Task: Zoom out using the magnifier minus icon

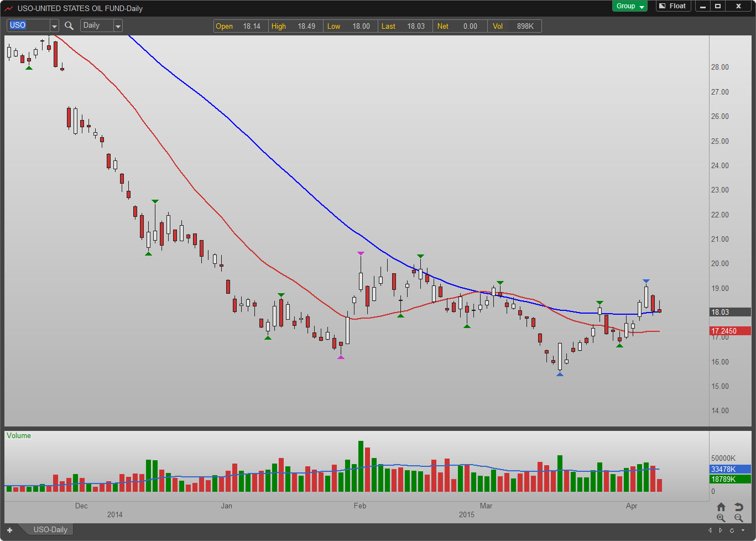Action: [738, 518]
